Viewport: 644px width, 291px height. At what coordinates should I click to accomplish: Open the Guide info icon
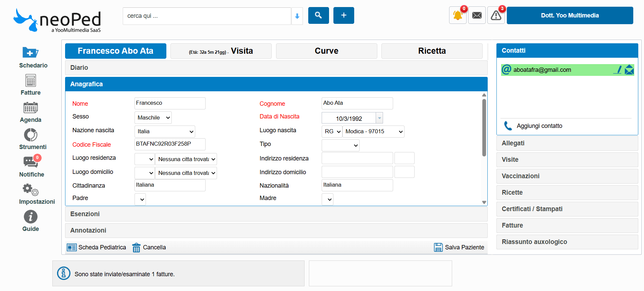(x=31, y=217)
